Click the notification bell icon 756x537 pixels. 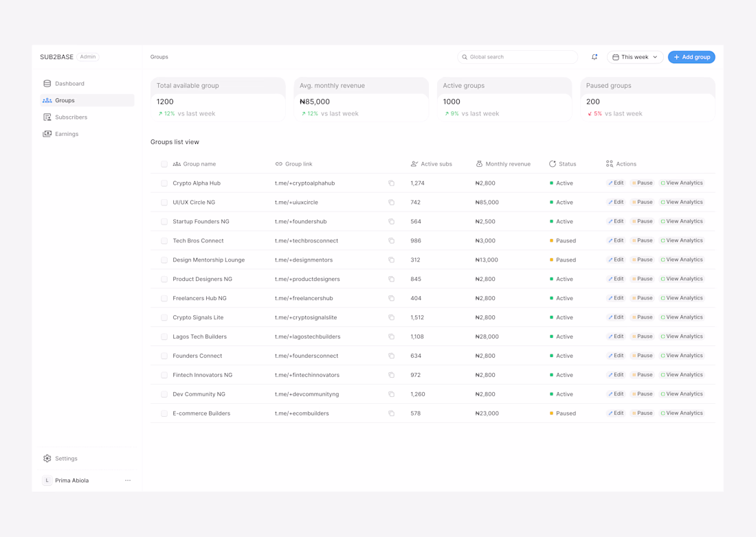coord(594,57)
